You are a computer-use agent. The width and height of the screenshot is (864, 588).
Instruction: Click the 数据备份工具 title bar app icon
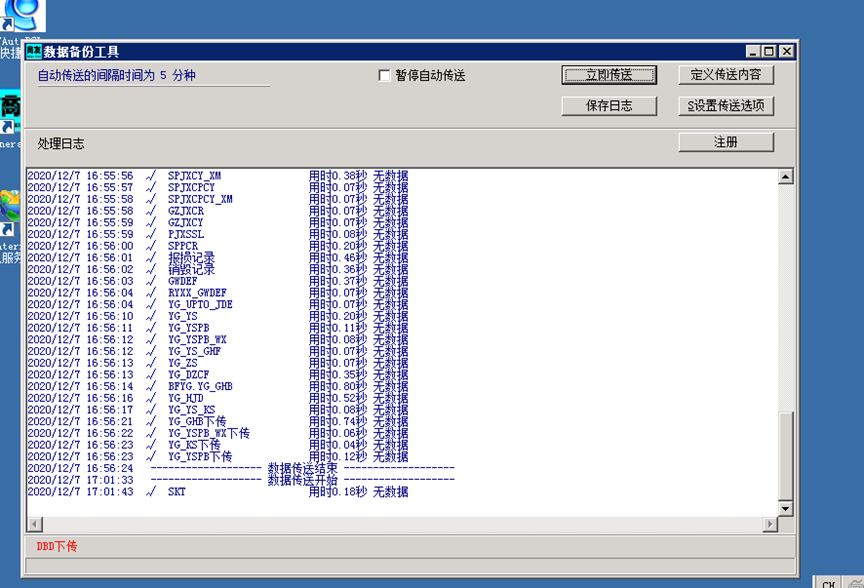tap(34, 51)
